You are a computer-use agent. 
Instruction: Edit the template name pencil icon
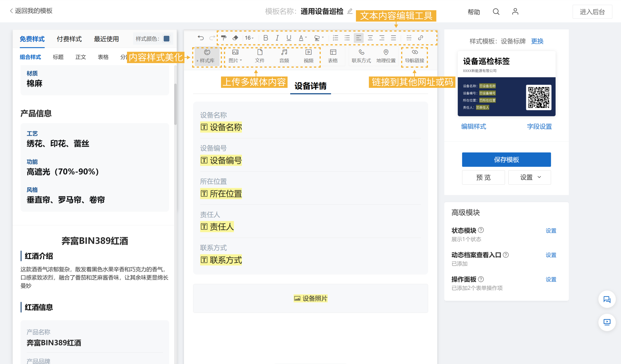350,11
